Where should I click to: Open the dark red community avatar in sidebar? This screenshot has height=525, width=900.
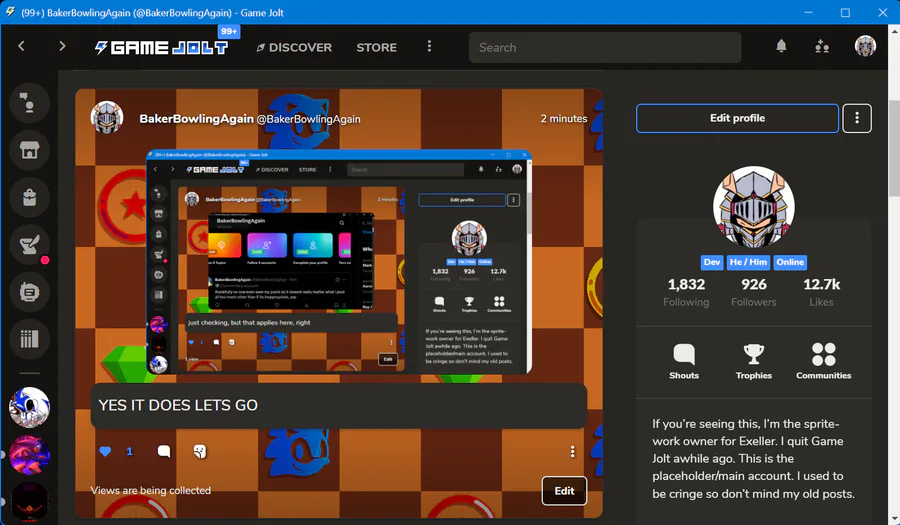point(29,502)
